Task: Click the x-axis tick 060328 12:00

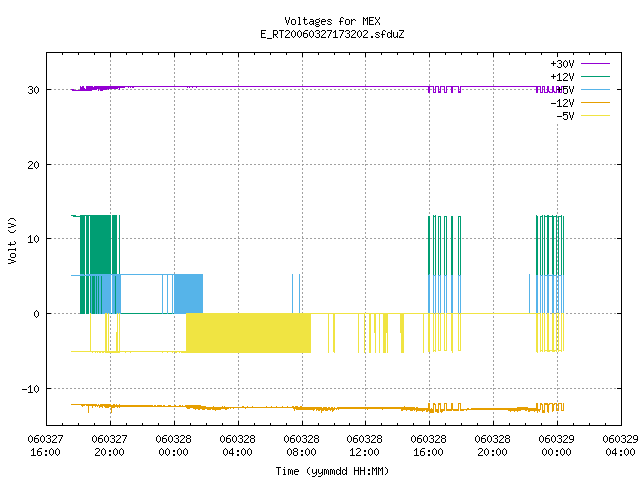Action: tap(364, 446)
